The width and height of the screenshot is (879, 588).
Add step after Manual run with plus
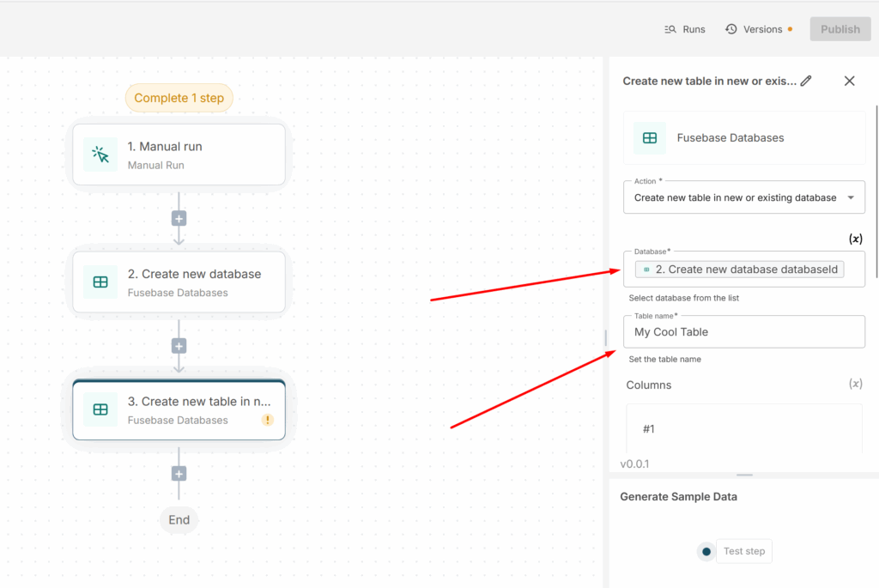coord(179,218)
